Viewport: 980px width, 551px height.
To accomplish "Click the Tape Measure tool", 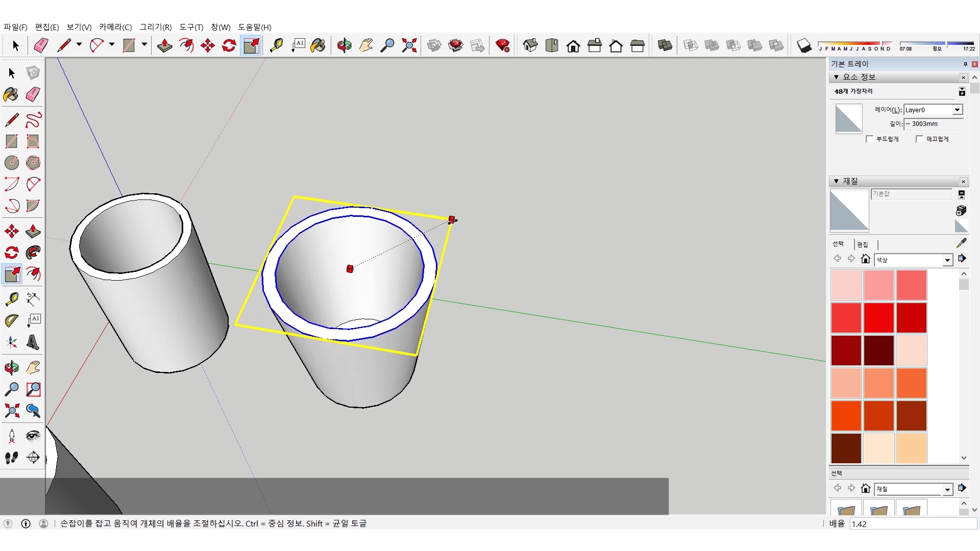I will tap(11, 298).
